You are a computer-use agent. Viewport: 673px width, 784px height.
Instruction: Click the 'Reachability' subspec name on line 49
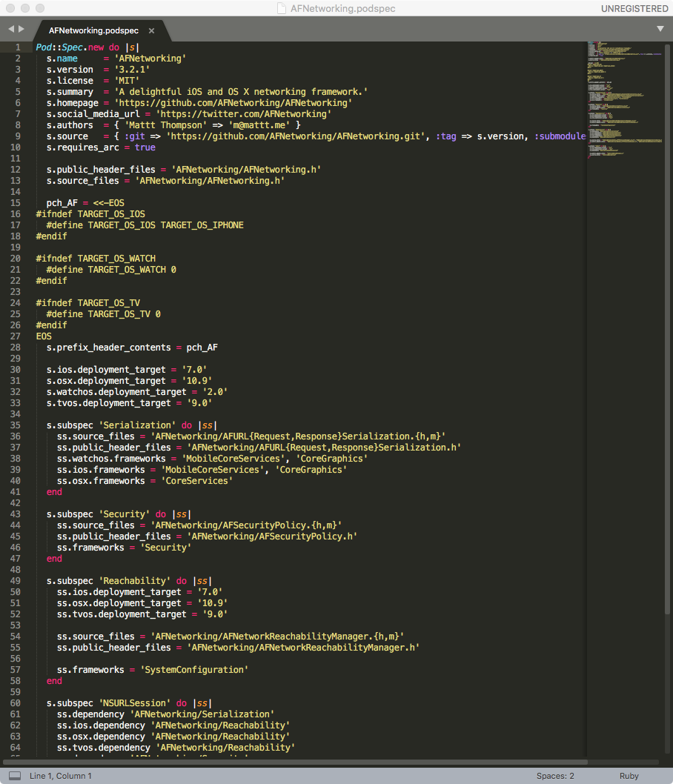point(134,581)
